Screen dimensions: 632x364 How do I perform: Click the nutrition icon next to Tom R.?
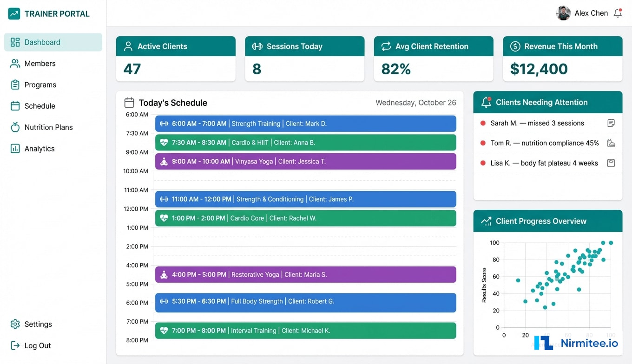611,143
